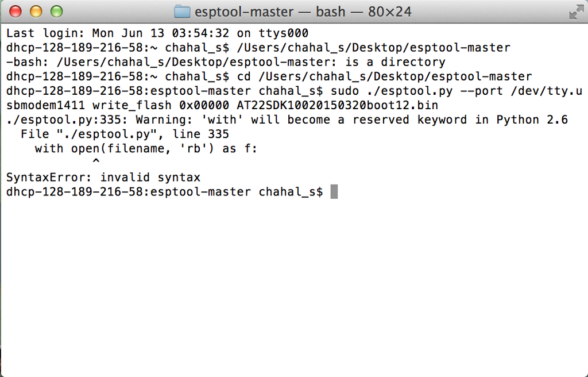Click the folder proxy icon in title bar

point(182,11)
